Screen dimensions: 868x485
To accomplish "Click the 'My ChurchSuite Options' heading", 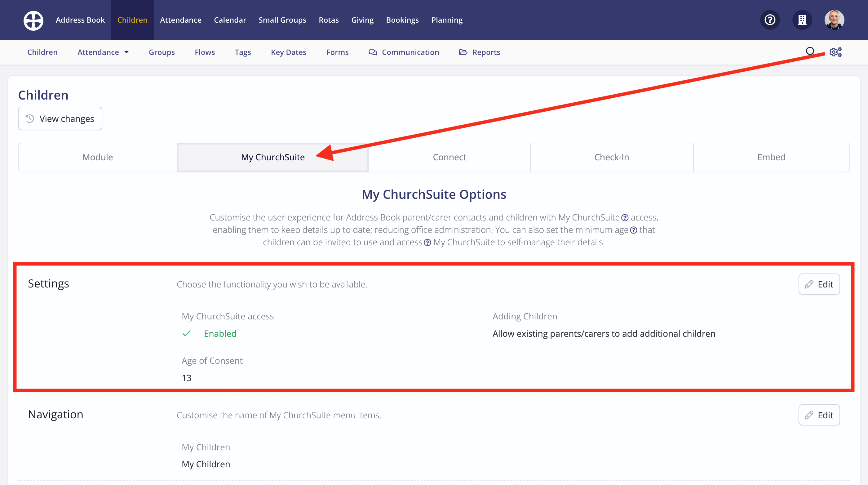I will [434, 194].
